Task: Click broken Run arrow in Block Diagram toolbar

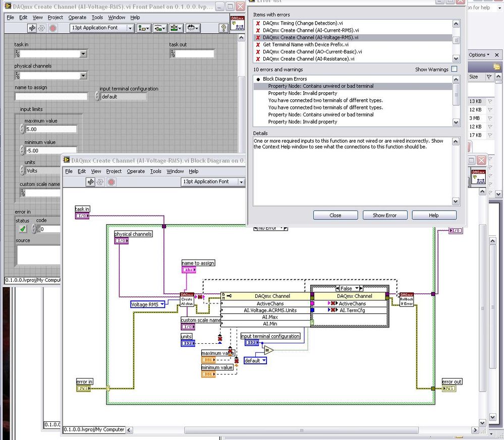Action: tap(91, 182)
